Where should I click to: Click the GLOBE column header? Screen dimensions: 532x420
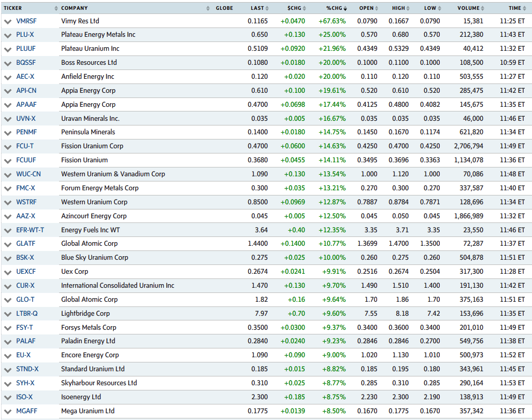[224, 8]
